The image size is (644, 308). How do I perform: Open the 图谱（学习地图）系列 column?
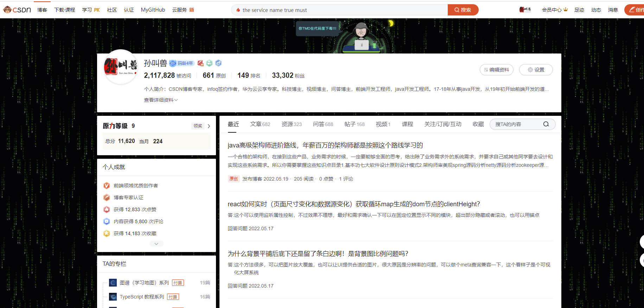pyautogui.click(x=144, y=283)
